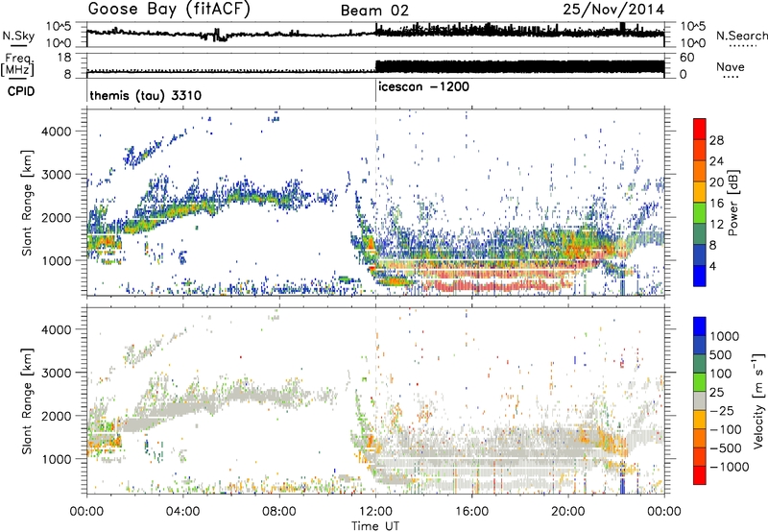Viewport: 768px width, 532px height.
Task: Click the '12:00' time axis tick label
Action: click(x=375, y=512)
